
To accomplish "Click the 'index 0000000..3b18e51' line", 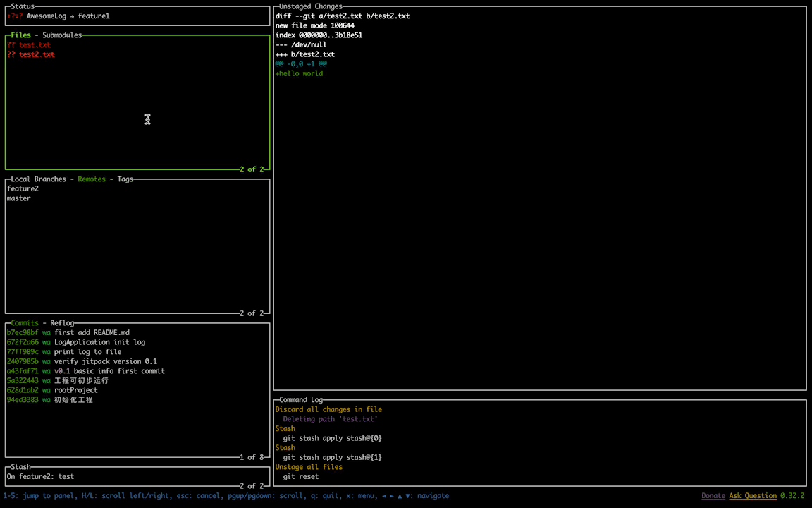I will (x=319, y=35).
